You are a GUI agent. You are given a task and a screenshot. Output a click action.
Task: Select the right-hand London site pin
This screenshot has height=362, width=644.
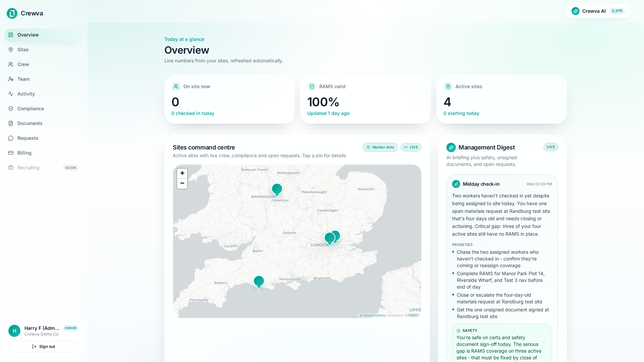[337, 235]
